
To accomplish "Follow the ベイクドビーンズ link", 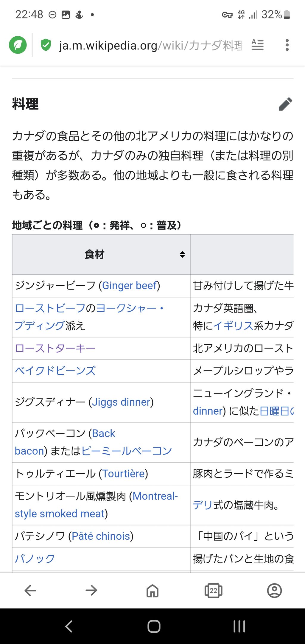I will (55, 371).
